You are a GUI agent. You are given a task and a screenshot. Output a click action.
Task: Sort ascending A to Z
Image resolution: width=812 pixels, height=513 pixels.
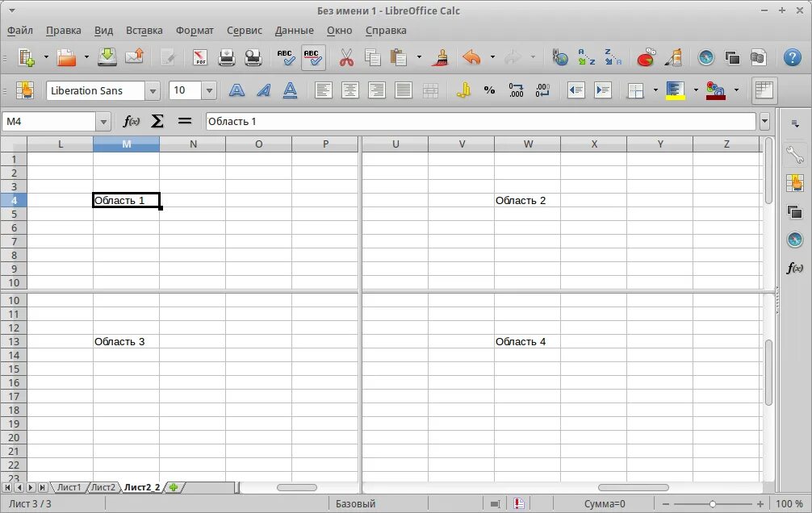pyautogui.click(x=586, y=57)
